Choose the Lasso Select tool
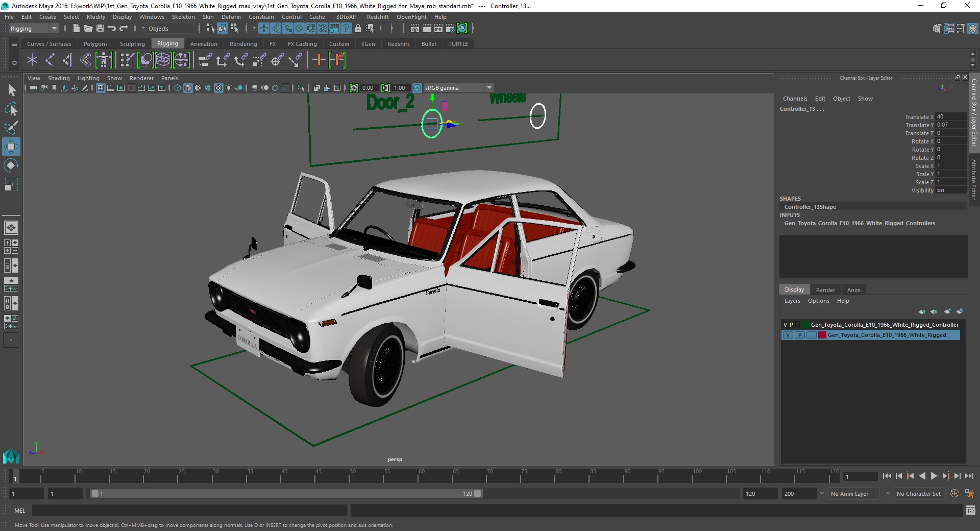Image resolution: width=980 pixels, height=531 pixels. 11,109
